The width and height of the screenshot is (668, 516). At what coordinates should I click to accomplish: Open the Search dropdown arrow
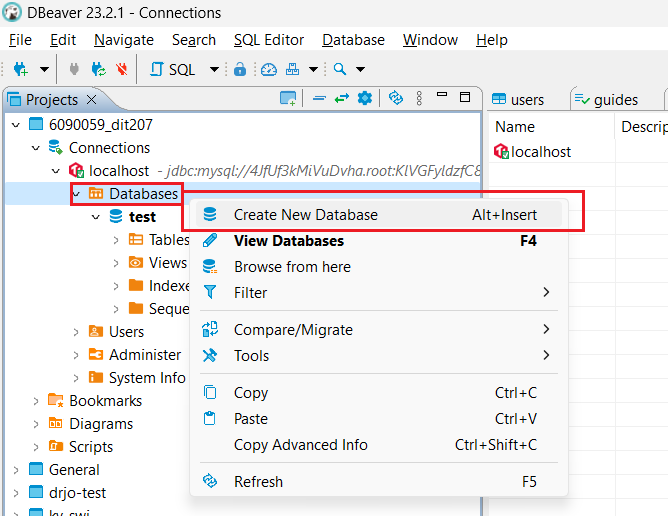(360, 69)
